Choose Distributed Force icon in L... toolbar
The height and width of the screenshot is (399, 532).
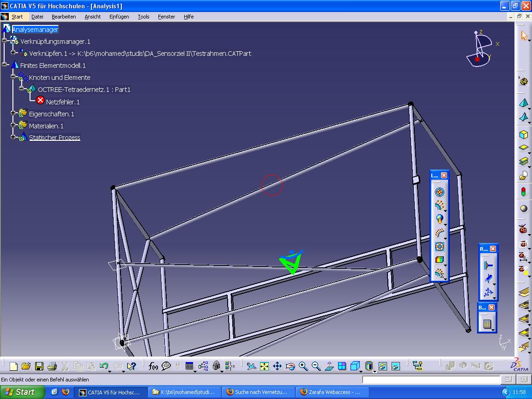(439, 206)
